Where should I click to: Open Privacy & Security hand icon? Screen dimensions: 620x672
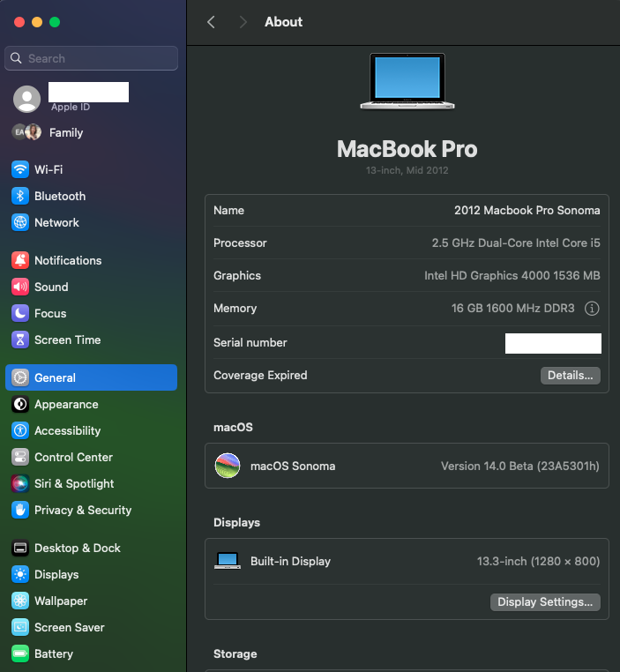20,510
